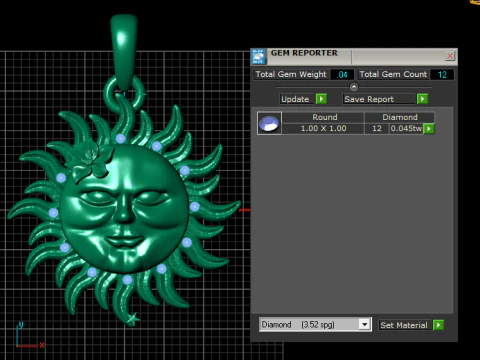Click the Diamond material header cell
480x360 pixels.
(400, 117)
